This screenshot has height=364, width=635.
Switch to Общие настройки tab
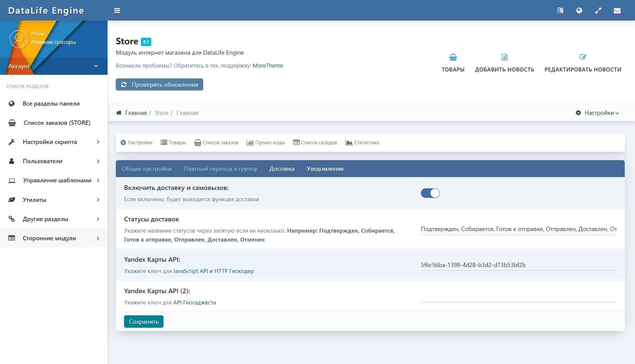tap(147, 169)
